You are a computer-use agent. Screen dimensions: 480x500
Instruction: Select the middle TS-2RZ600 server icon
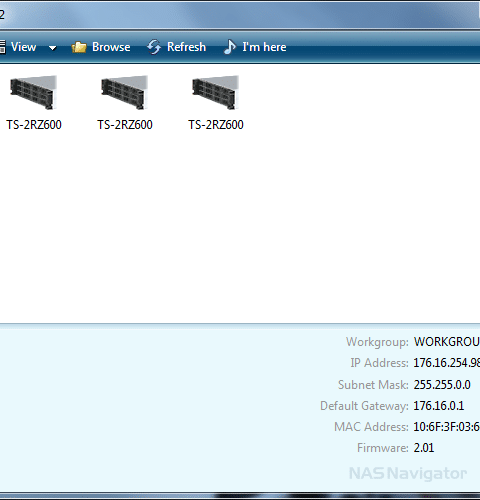click(124, 92)
